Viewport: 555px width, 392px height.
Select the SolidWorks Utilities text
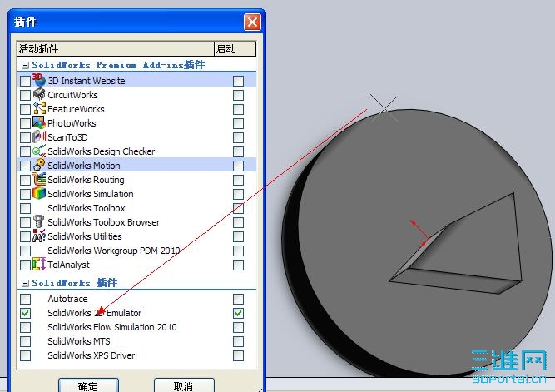click(x=85, y=236)
